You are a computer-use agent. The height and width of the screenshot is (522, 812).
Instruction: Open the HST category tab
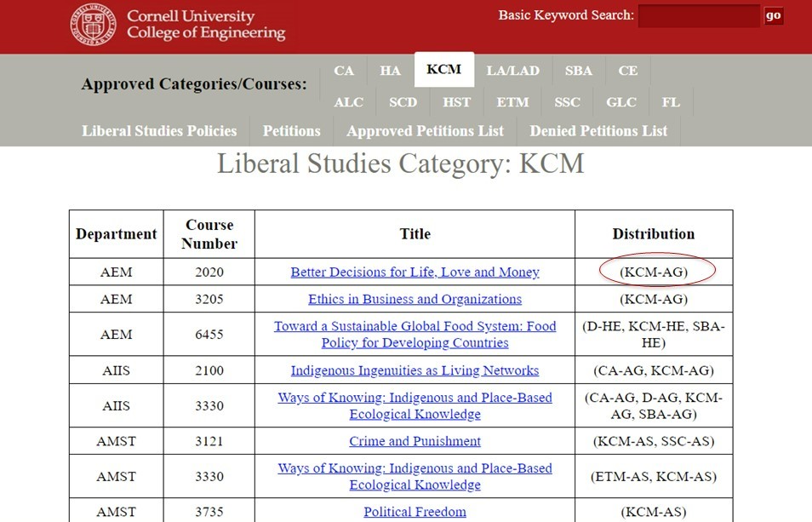457,101
